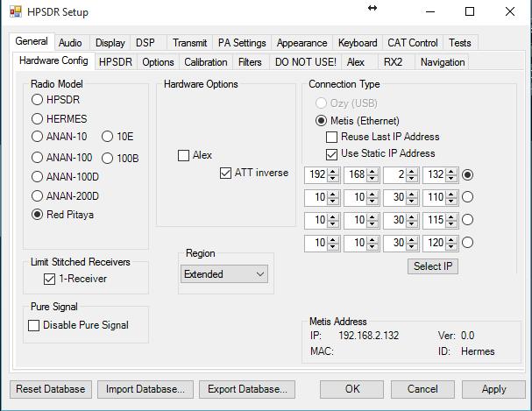Screen dimensions: 532x411
Task: Increase the 115 octet with up arrow
Action: tap(451, 216)
